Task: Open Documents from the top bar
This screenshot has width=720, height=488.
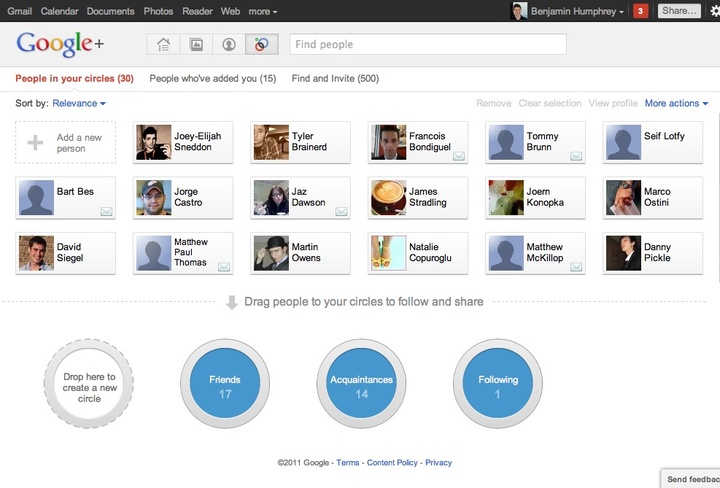Action: (111, 11)
